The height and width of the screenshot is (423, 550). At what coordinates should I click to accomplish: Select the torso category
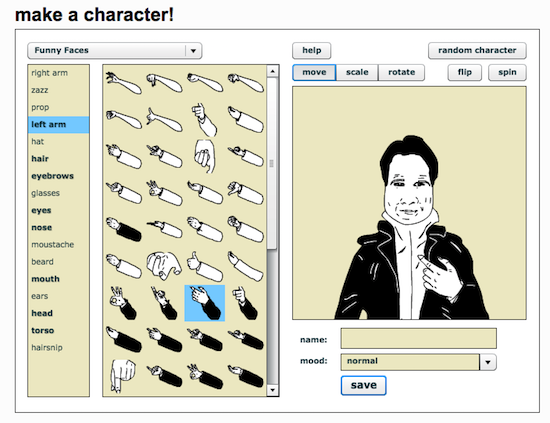[42, 330]
